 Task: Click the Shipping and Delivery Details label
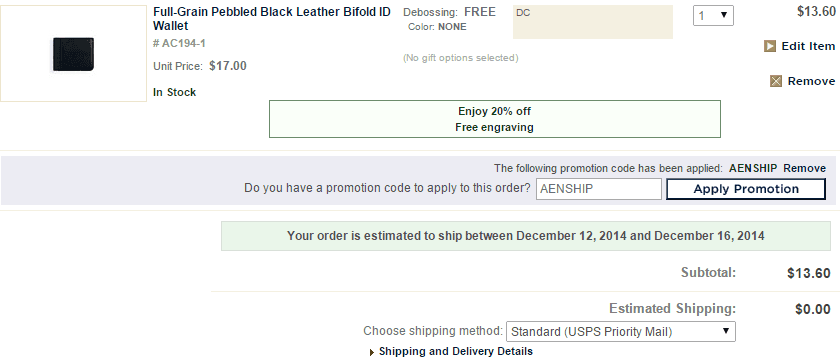[456, 351]
